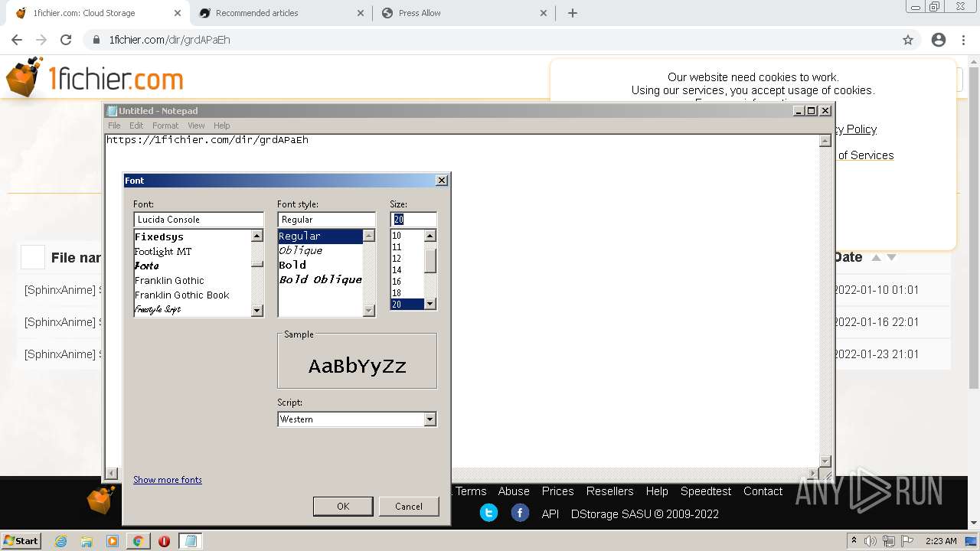Click the 1fichier.com logo in page header

pos(95,78)
